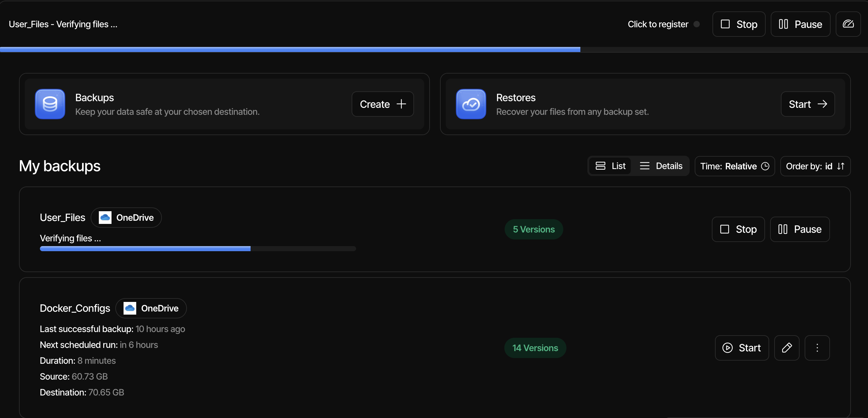Screen dimensions: 868x418
Task: Open Docker_Configs more options menu
Action: click(x=817, y=348)
